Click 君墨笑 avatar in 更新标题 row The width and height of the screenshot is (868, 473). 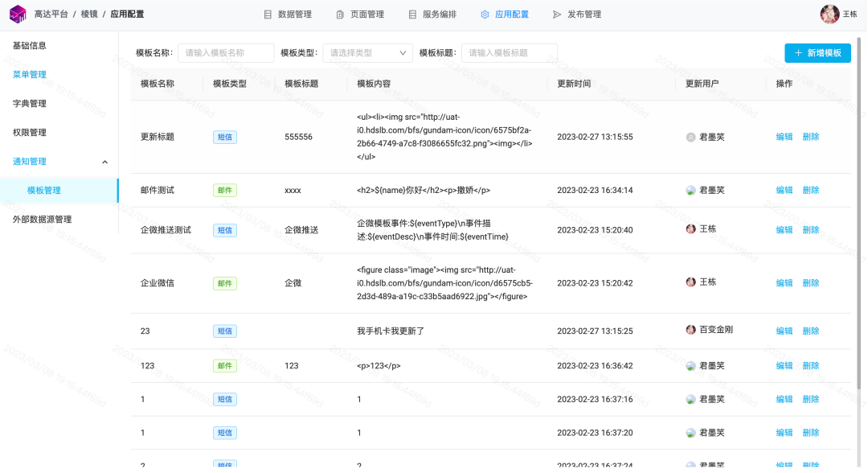(691, 138)
